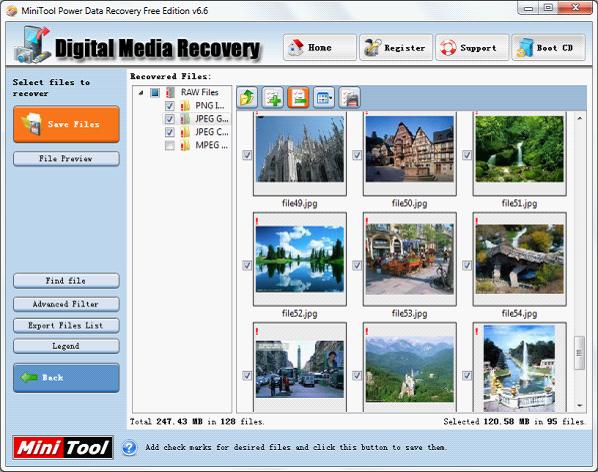
Task: Toggle the RAW Files tri-state checkbox
Action: [154, 92]
